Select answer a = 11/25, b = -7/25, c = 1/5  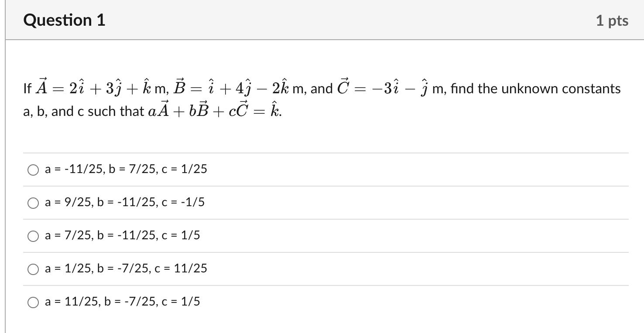click(122, 301)
